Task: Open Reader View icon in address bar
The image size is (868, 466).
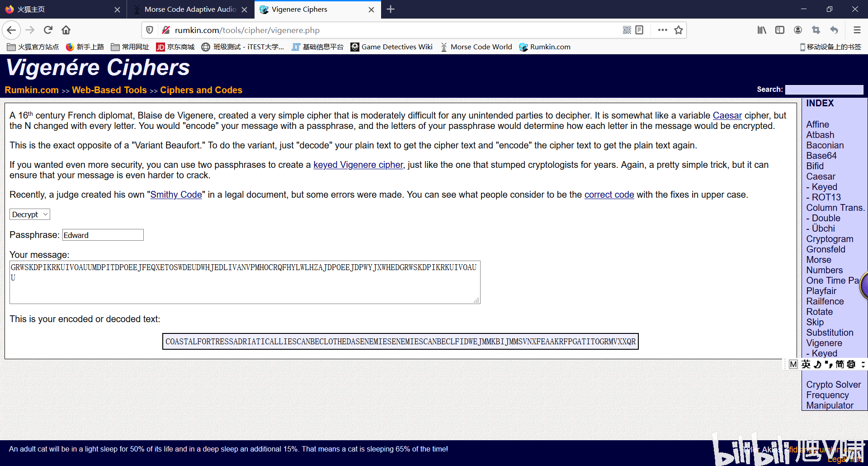Action: pos(639,30)
